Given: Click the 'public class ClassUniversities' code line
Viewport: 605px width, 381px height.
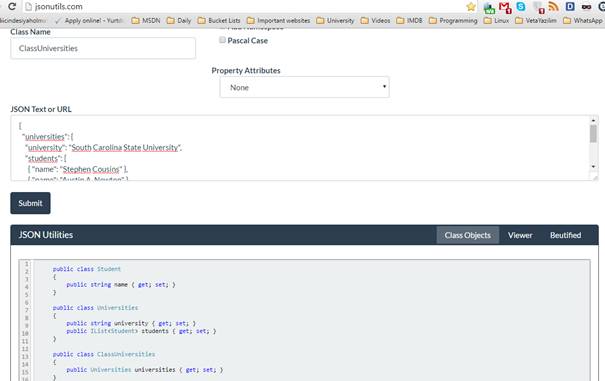Looking at the screenshot, I should coord(104,354).
